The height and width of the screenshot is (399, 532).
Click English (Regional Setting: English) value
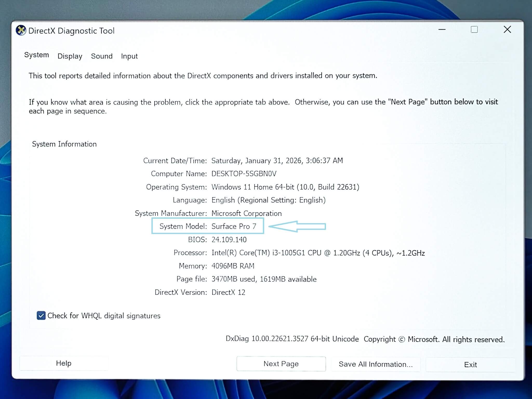point(268,200)
